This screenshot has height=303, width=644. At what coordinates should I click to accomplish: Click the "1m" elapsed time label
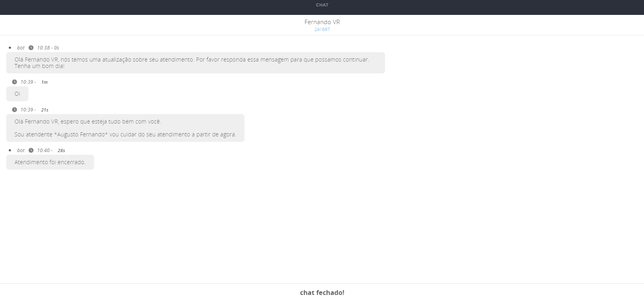pos(44,82)
